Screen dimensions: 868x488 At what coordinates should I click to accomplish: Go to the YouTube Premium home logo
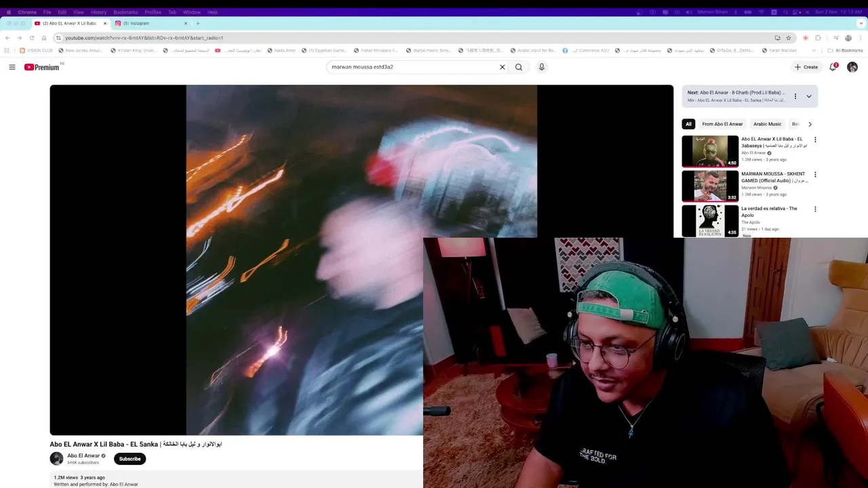(43, 67)
